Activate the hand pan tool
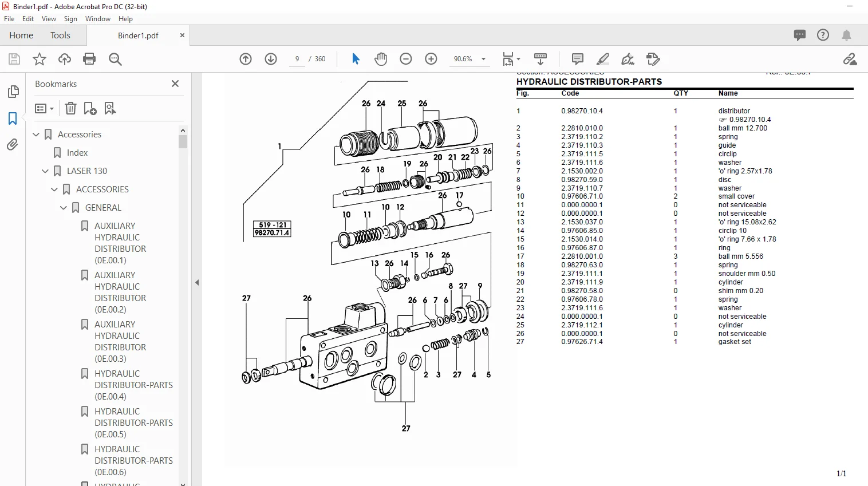This screenshot has width=868, height=486. pos(381,59)
